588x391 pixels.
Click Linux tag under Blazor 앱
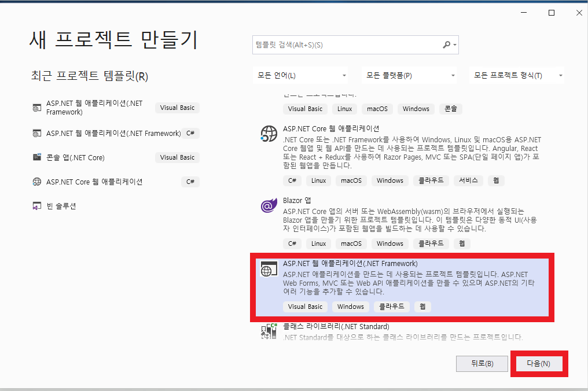319,244
